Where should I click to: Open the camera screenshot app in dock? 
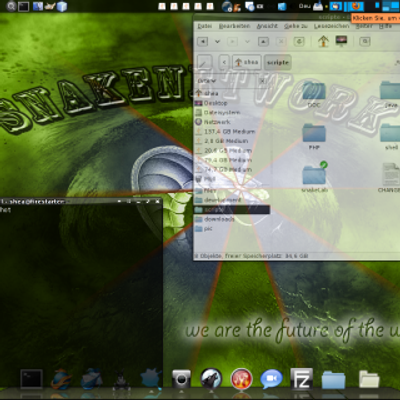[x=181, y=379]
